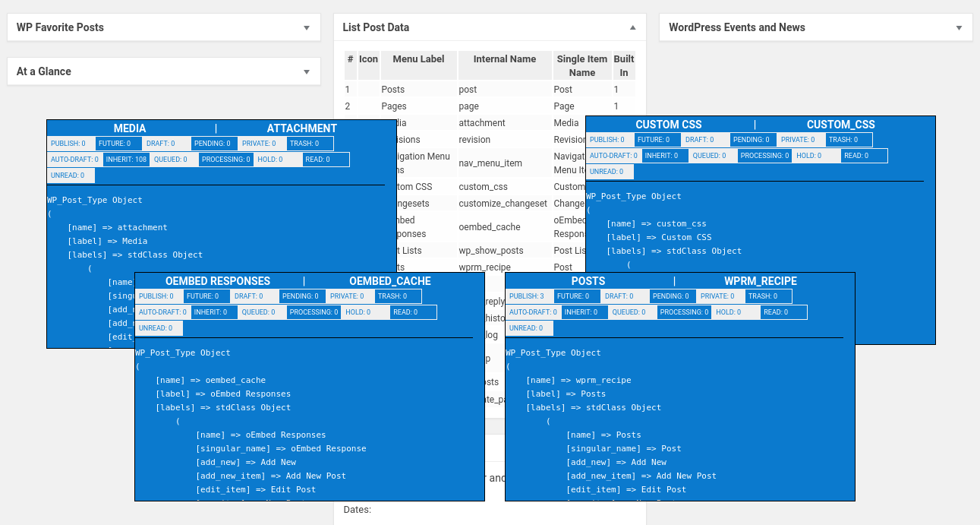Expand the WP Favorite Posts widget arrow
The width and height of the screenshot is (980, 525).
307,28
